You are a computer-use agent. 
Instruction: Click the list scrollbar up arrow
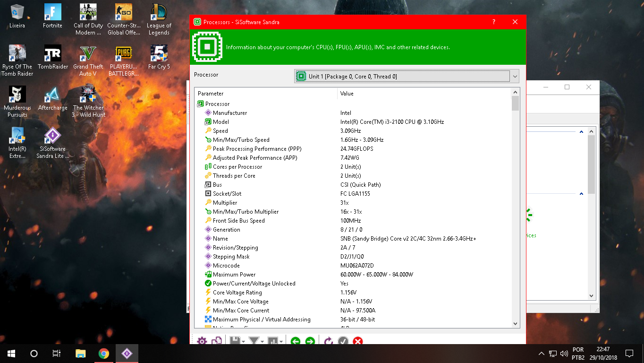[515, 93]
